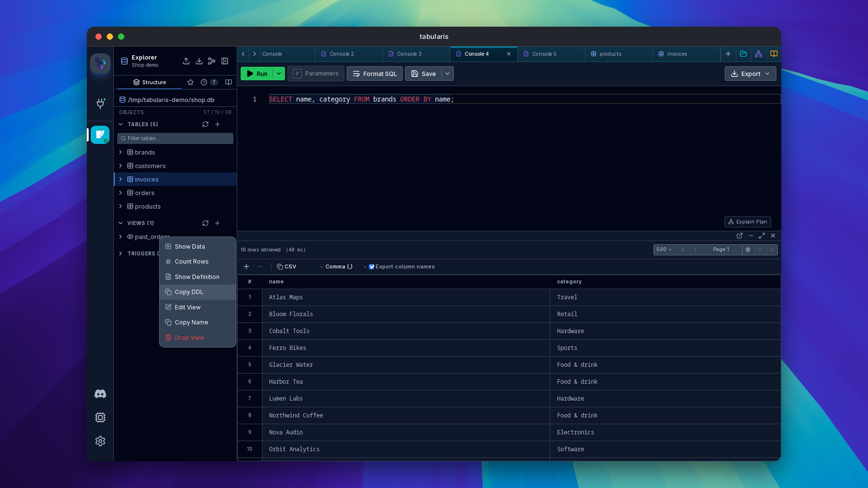Viewport: 868px width, 488px height.
Task: Click Format SQL button
Action: pos(374,74)
